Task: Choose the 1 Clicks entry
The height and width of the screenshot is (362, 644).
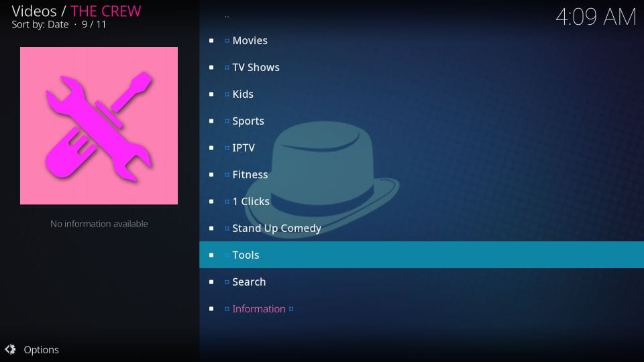Action: [421, 202]
